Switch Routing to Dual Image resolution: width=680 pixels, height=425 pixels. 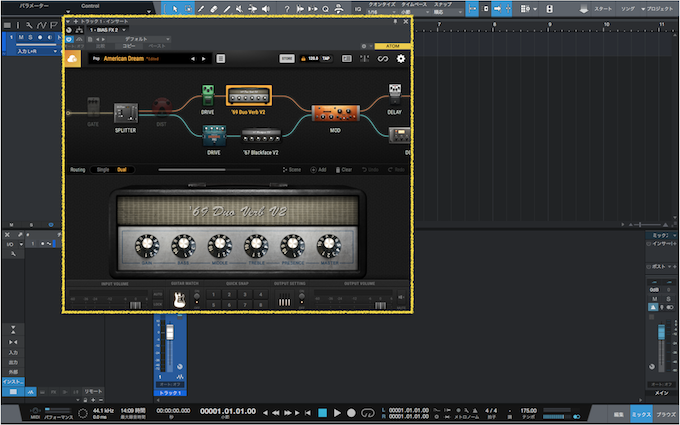pos(122,170)
